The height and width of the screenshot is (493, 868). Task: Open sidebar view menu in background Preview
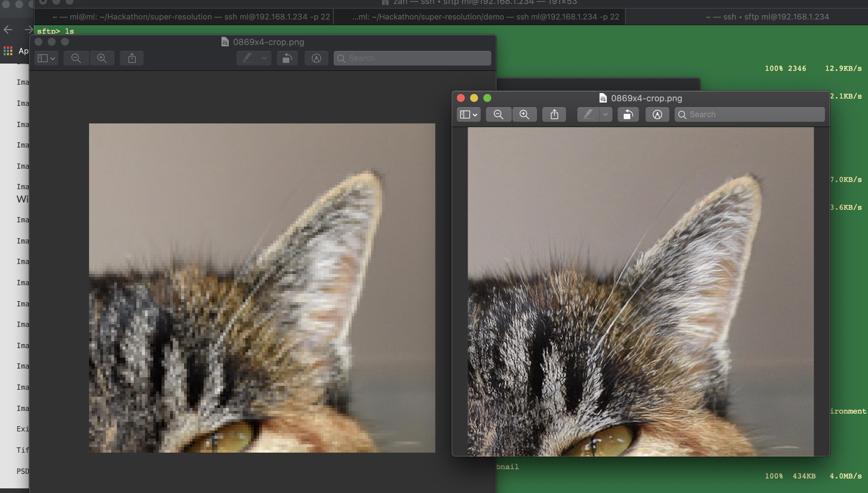(46, 58)
